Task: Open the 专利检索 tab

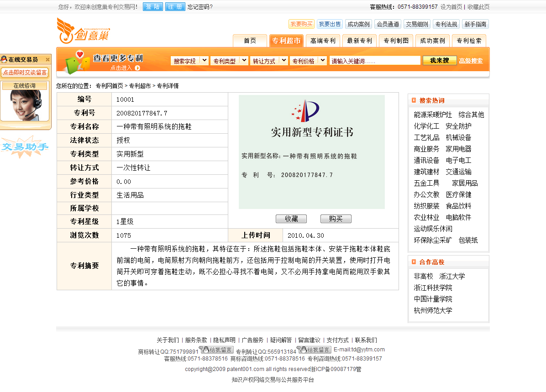Action: (469, 41)
